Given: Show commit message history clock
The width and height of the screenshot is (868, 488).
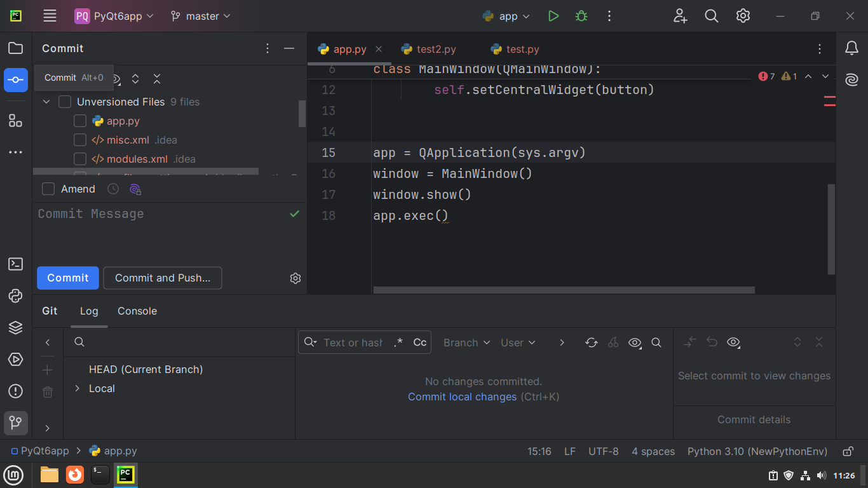Looking at the screenshot, I should point(113,189).
